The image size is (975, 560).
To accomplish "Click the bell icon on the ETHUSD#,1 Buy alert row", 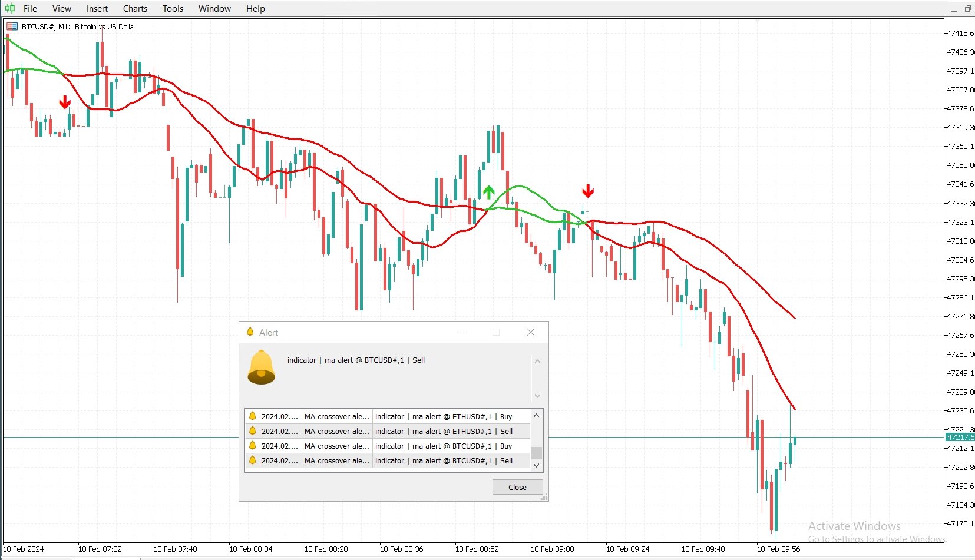I will click(253, 416).
